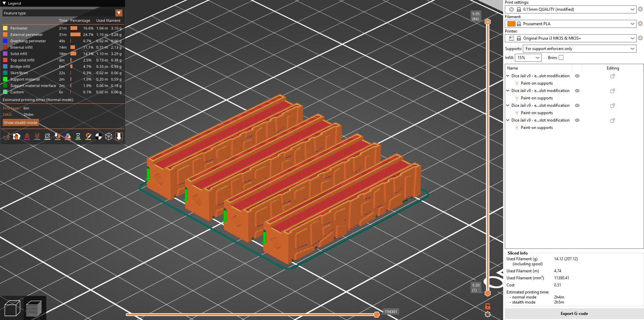Screen dimensions: 644x320
Task: Click the Editing column header in object list
Action: click(613, 68)
